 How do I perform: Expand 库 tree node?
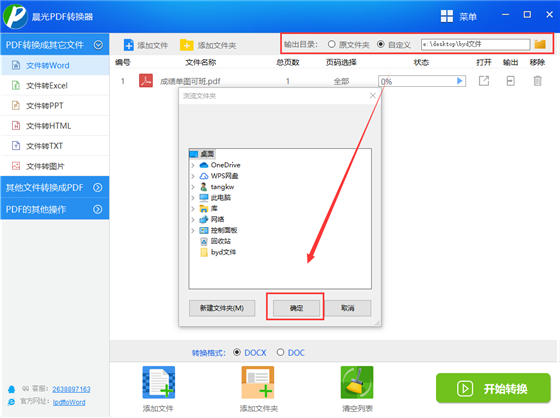[193, 209]
